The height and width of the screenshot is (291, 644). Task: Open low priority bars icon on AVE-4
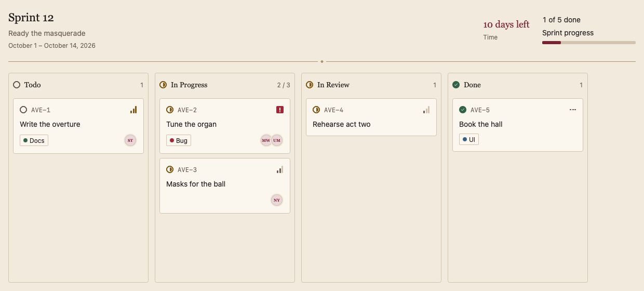click(x=426, y=110)
